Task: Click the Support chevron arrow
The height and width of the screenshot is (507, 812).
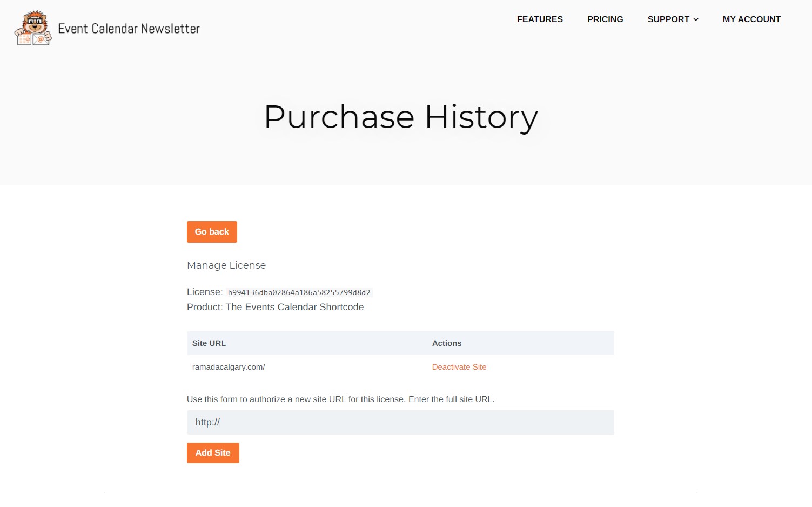Action: point(696,19)
